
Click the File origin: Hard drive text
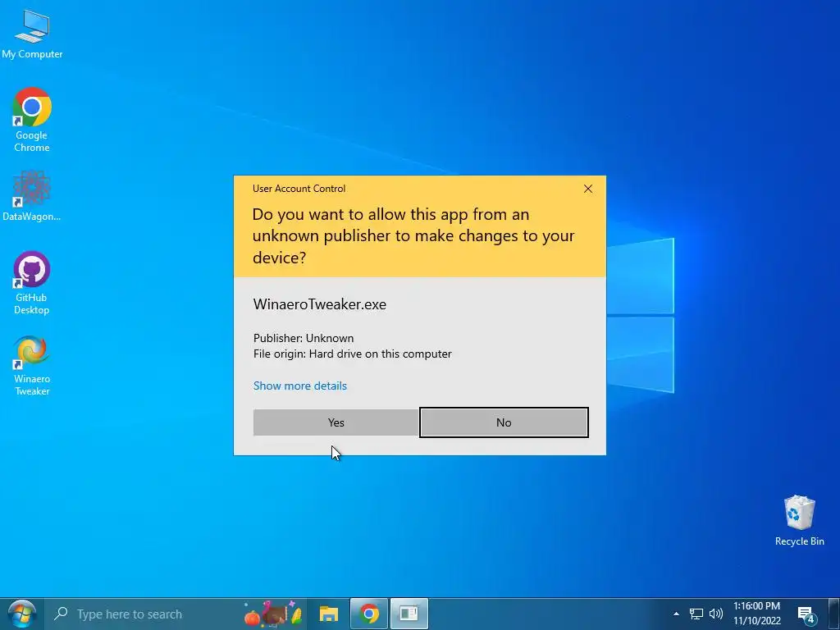[353, 354]
